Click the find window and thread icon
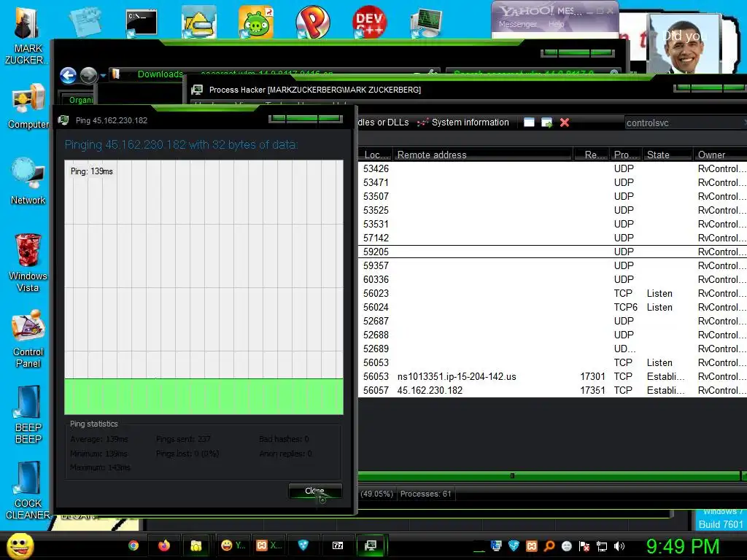 pos(547,122)
